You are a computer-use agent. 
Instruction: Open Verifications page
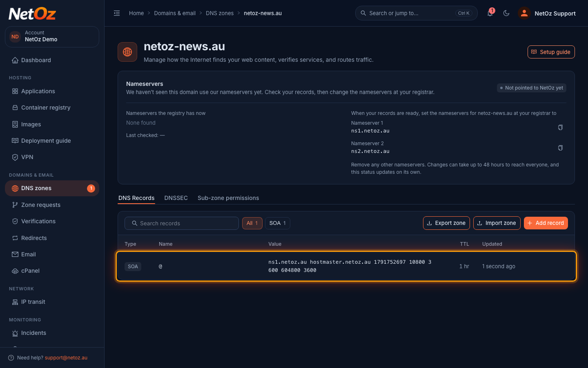[x=52, y=221]
